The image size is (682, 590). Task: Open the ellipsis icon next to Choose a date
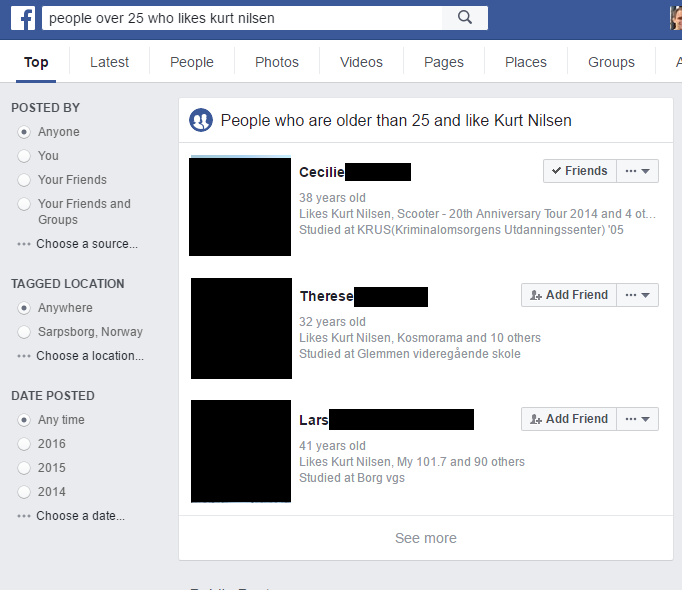click(24, 516)
